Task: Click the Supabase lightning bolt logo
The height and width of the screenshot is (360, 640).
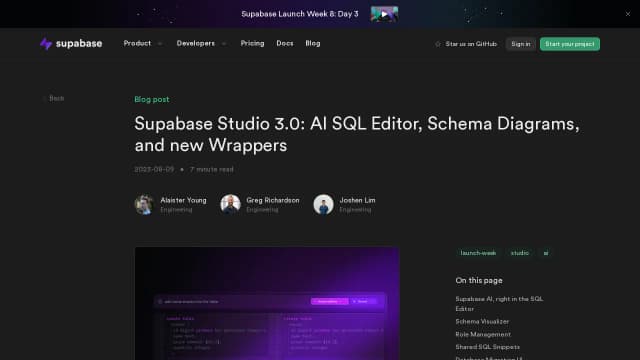Action: 46,44
